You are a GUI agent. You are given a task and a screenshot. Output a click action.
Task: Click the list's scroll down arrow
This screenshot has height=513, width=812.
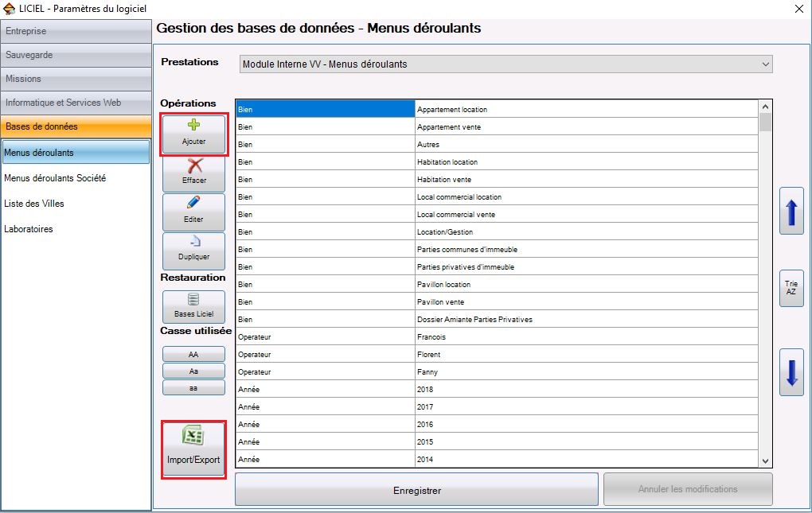(765, 461)
